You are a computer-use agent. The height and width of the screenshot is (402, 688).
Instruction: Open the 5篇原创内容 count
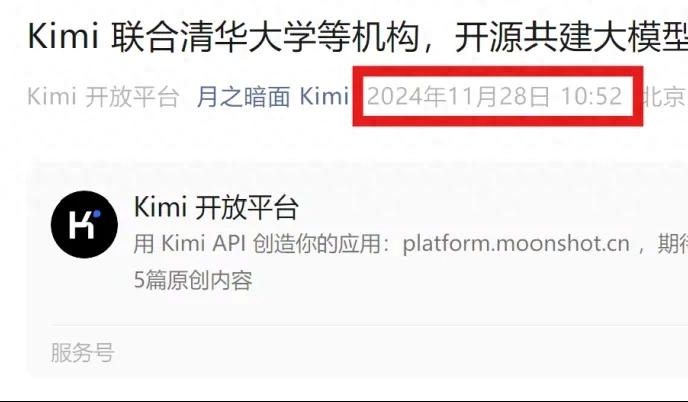point(193,280)
